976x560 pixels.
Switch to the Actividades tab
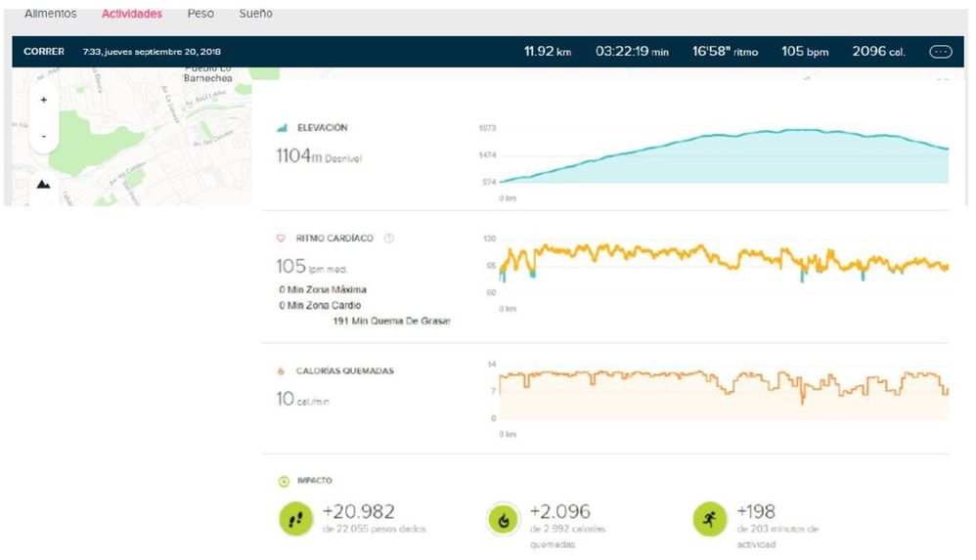coord(132,14)
